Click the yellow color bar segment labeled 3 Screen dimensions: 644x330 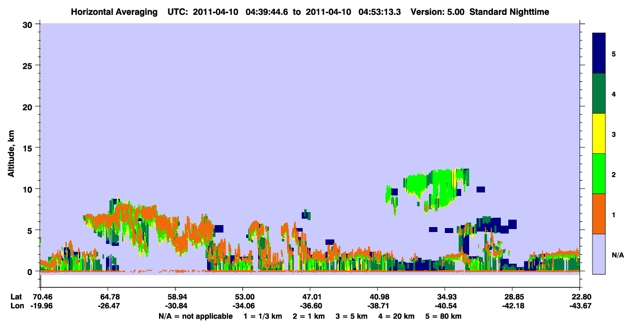599,134
